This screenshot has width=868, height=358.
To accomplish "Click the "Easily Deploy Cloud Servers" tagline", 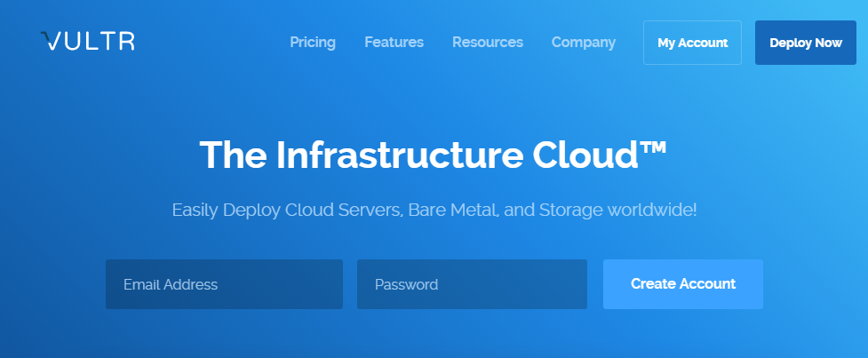I will tap(434, 211).
